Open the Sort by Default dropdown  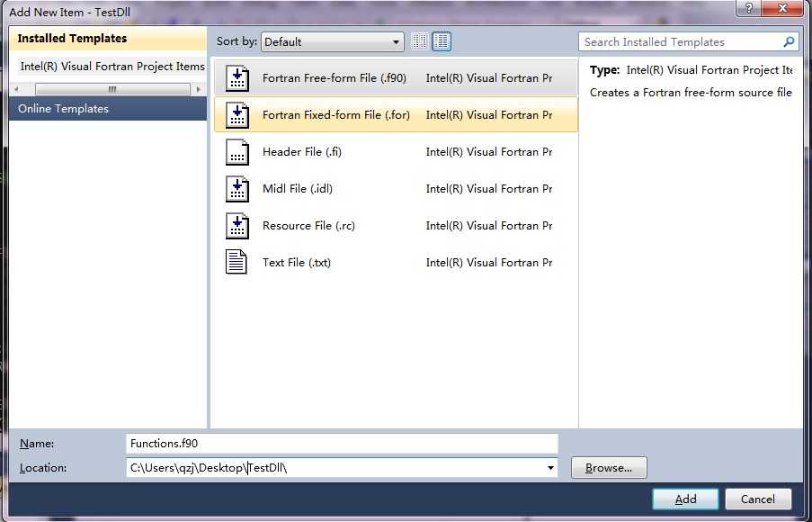(333, 42)
